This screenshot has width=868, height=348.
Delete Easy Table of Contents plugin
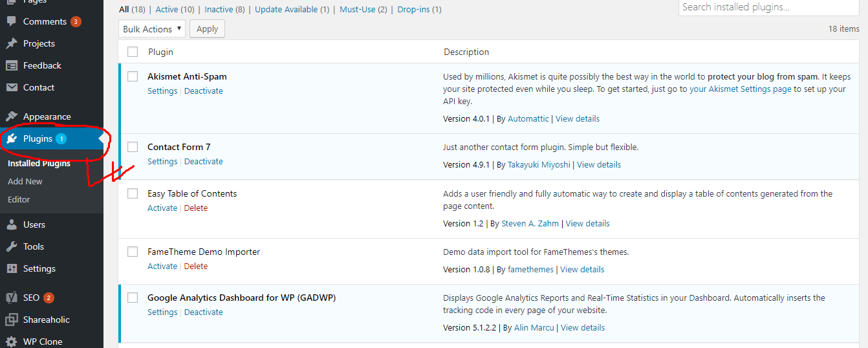(196, 208)
